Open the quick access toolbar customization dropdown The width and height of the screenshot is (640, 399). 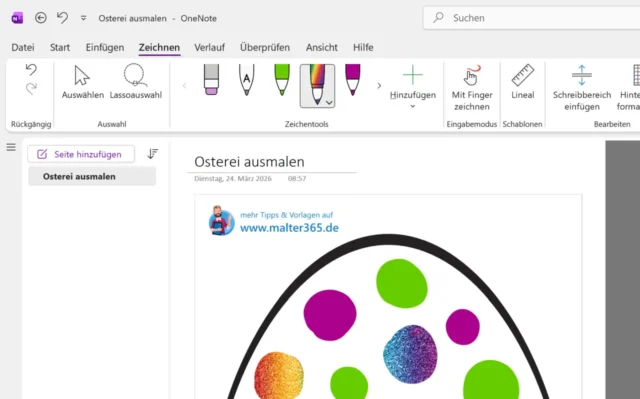point(84,18)
